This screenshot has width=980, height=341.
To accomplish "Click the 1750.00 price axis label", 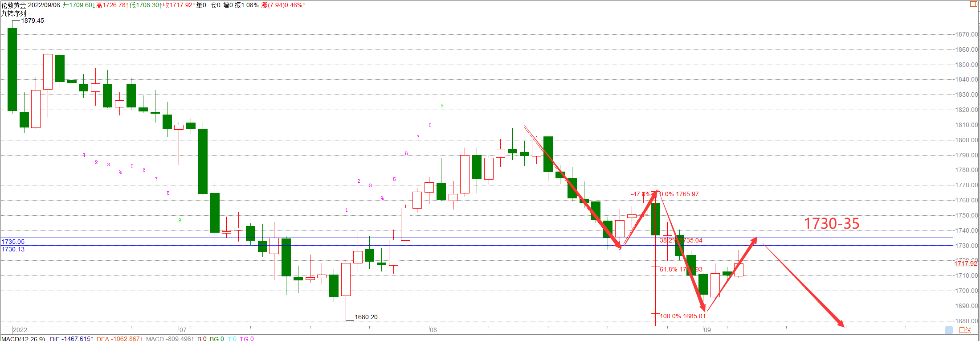I will [x=966, y=215].
